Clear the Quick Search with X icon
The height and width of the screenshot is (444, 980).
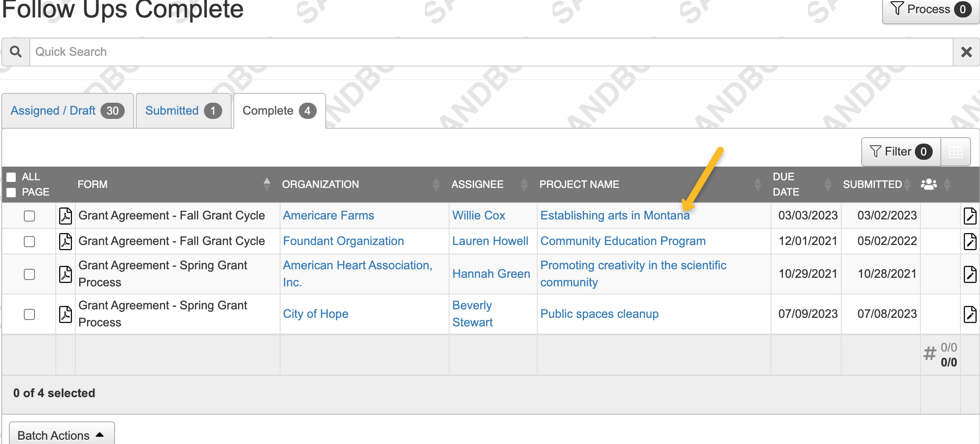(966, 52)
